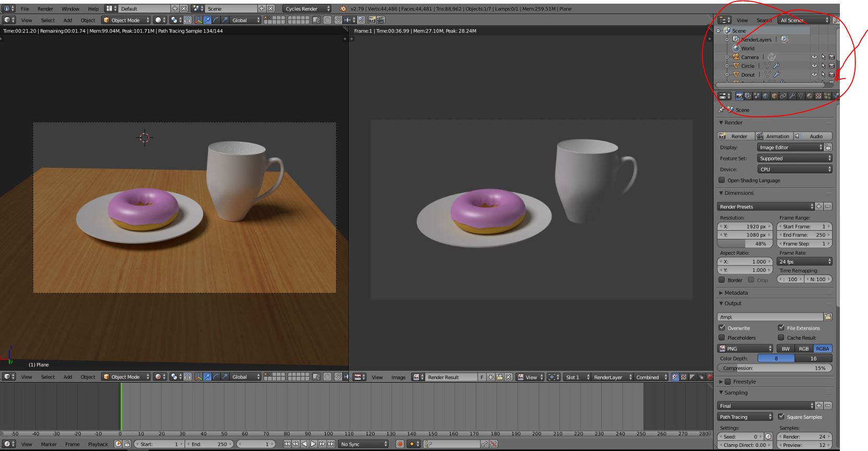
Task: Open the Constraints chain-link tab icon
Action: 783,96
